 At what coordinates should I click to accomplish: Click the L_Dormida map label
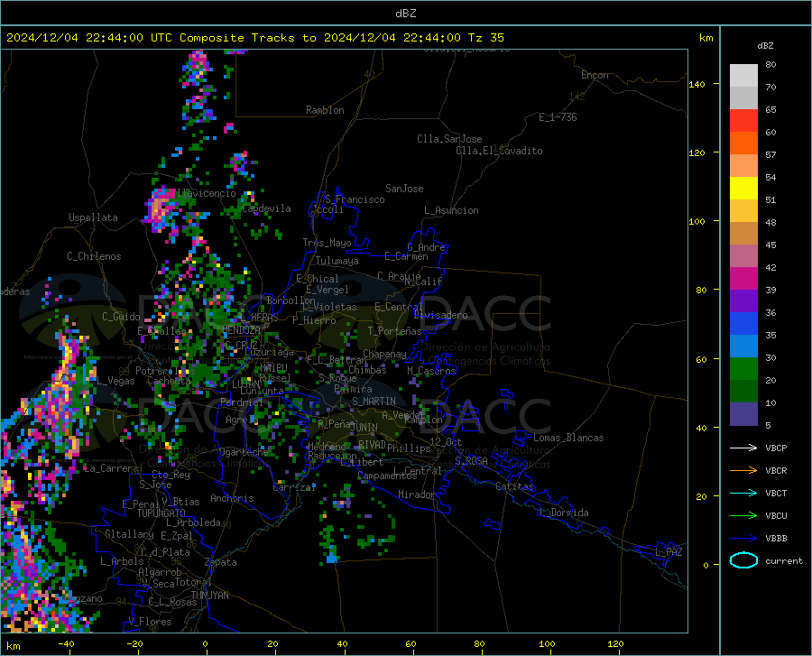click(564, 513)
